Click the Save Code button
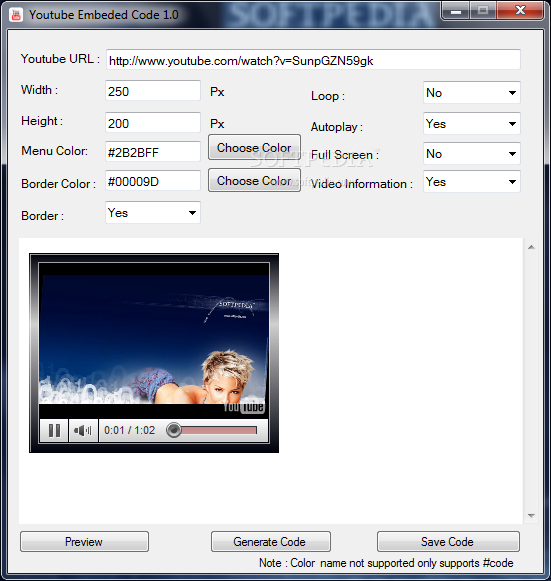The height and width of the screenshot is (581, 551). [x=448, y=542]
